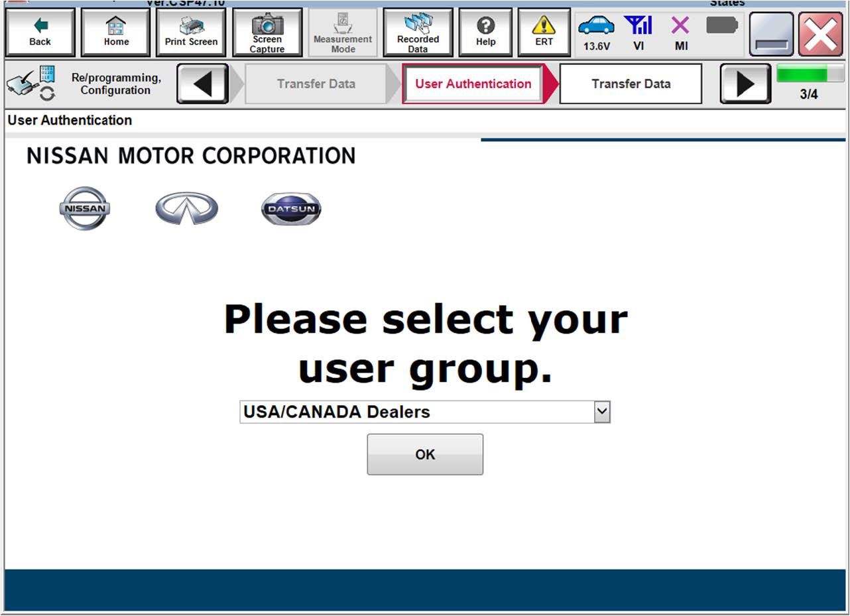850x616 pixels.
Task: Open Recorded Data
Action: pyautogui.click(x=418, y=32)
